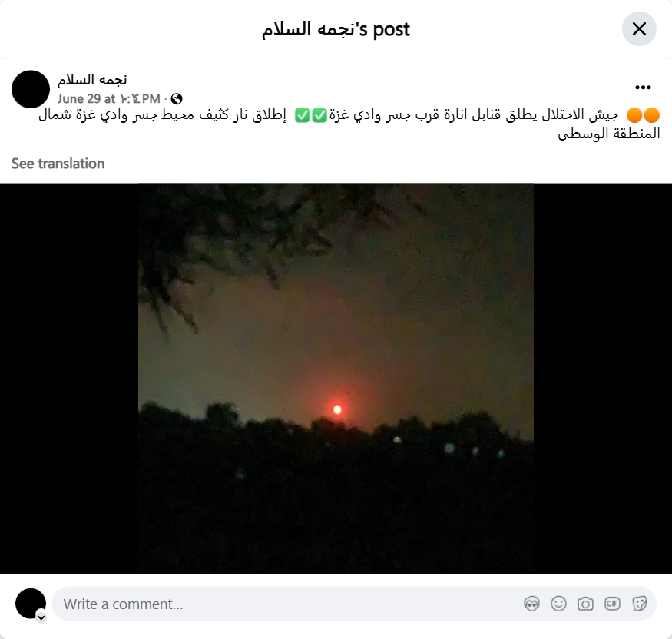Screen dimensions: 672x639
Task: Open the sticker picker in comment box
Action: [639, 604]
